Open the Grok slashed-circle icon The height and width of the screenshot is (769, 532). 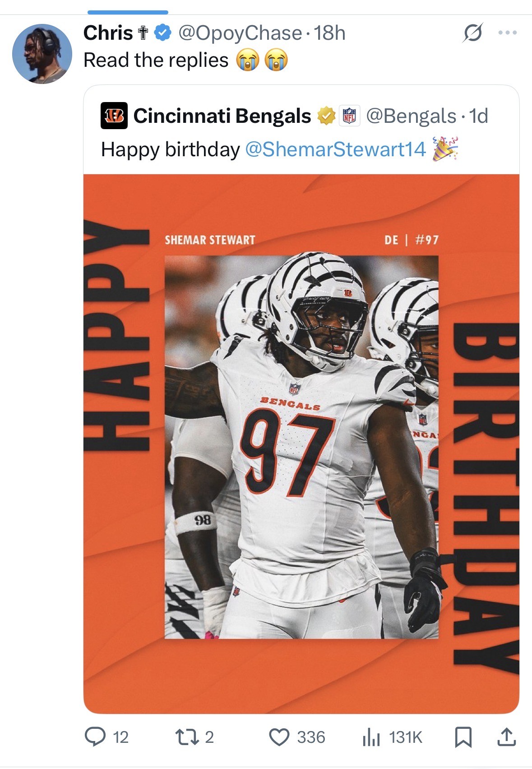click(472, 33)
